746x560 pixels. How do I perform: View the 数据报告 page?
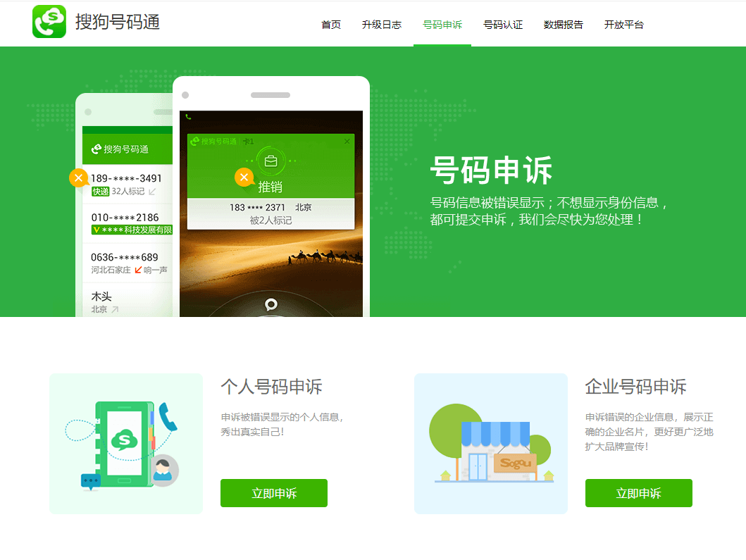click(x=564, y=25)
